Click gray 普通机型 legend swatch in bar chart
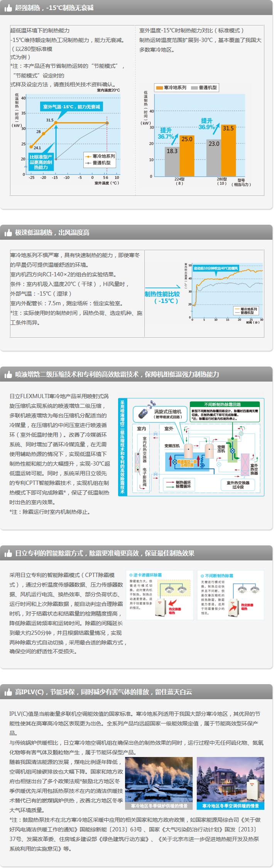 coord(194,88)
